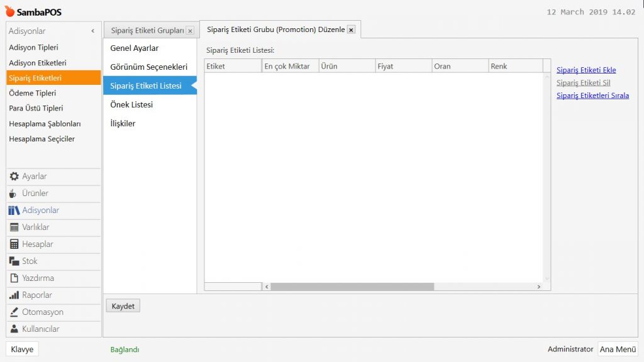Select Ödeme Tipleri in the sidebar
The height and width of the screenshot is (362, 644).
[x=33, y=93]
